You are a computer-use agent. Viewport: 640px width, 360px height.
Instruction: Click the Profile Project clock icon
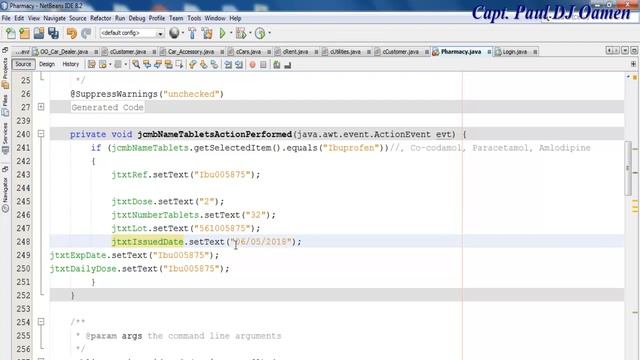(260, 33)
